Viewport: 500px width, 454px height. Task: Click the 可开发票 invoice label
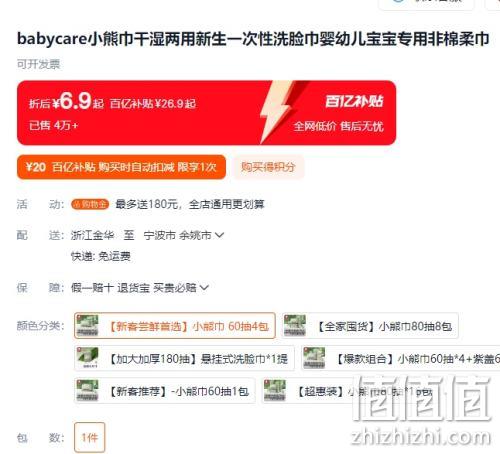point(38,64)
